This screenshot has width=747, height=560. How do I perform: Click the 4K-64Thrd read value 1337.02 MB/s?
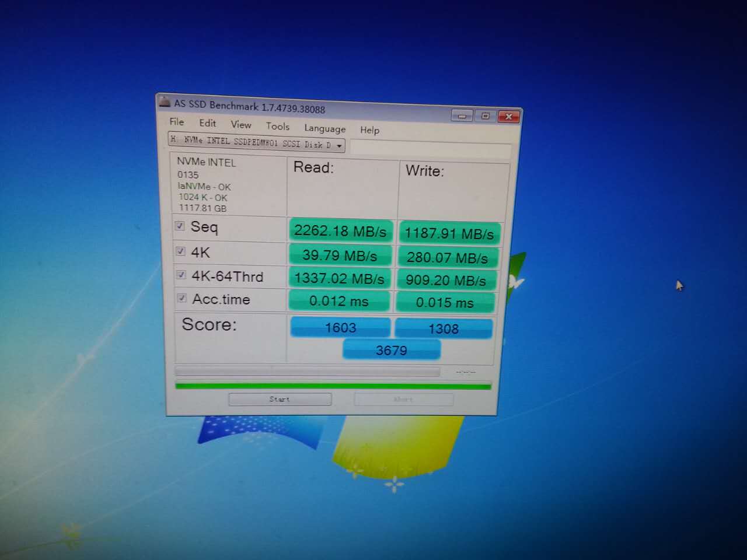point(339,278)
